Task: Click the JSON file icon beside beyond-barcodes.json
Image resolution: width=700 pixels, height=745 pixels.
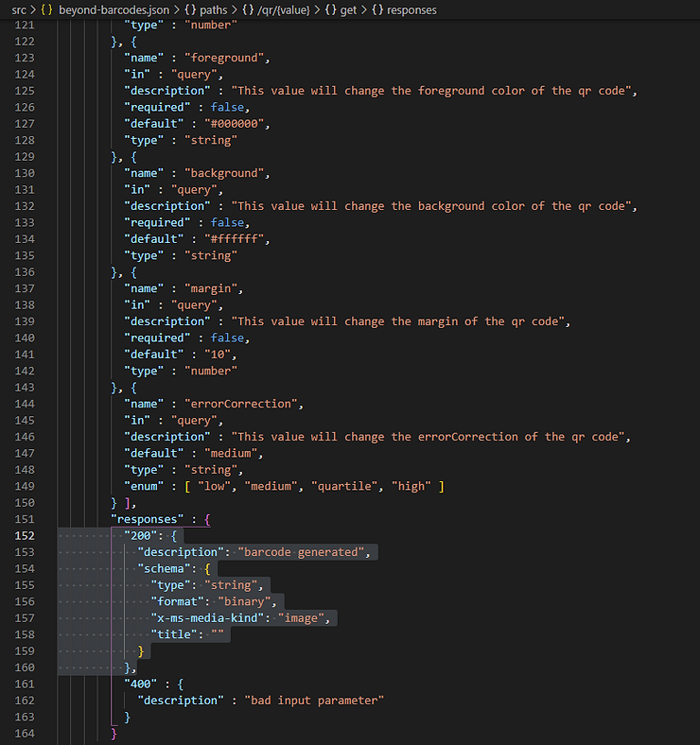Action: coord(46,9)
